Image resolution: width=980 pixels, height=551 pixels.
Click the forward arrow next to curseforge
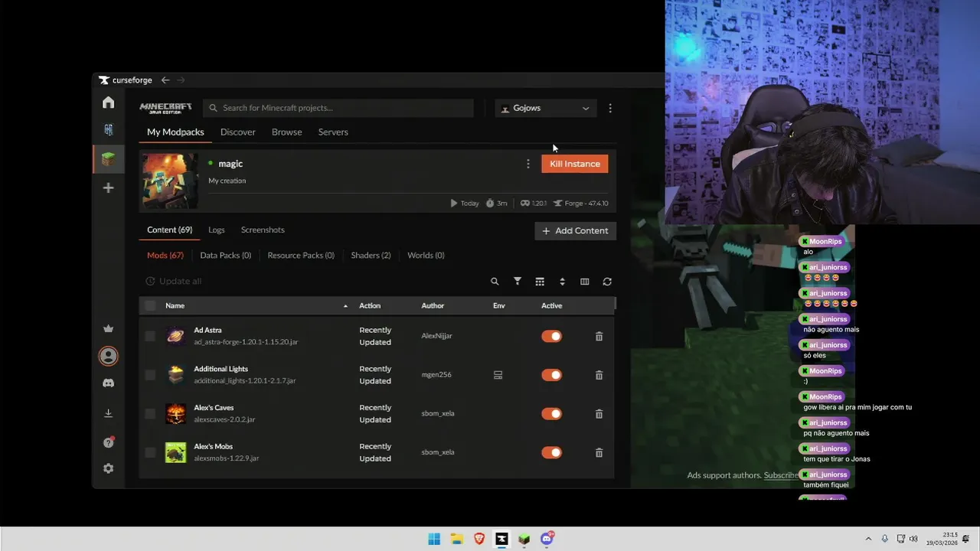pos(181,80)
